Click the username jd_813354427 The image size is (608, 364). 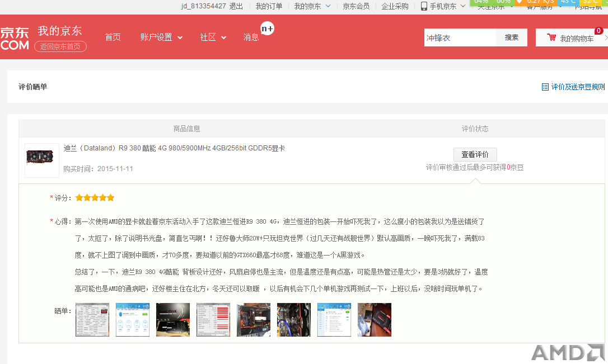(204, 6)
